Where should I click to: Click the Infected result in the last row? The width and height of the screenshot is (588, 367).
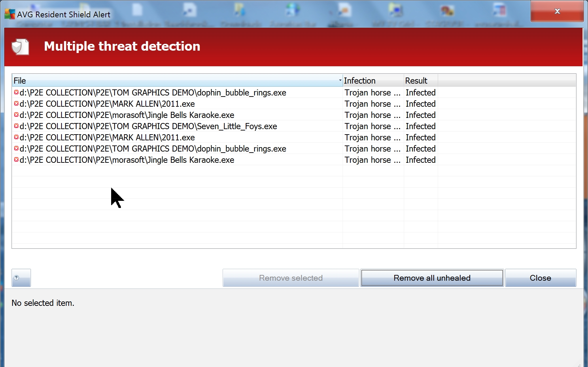point(420,160)
